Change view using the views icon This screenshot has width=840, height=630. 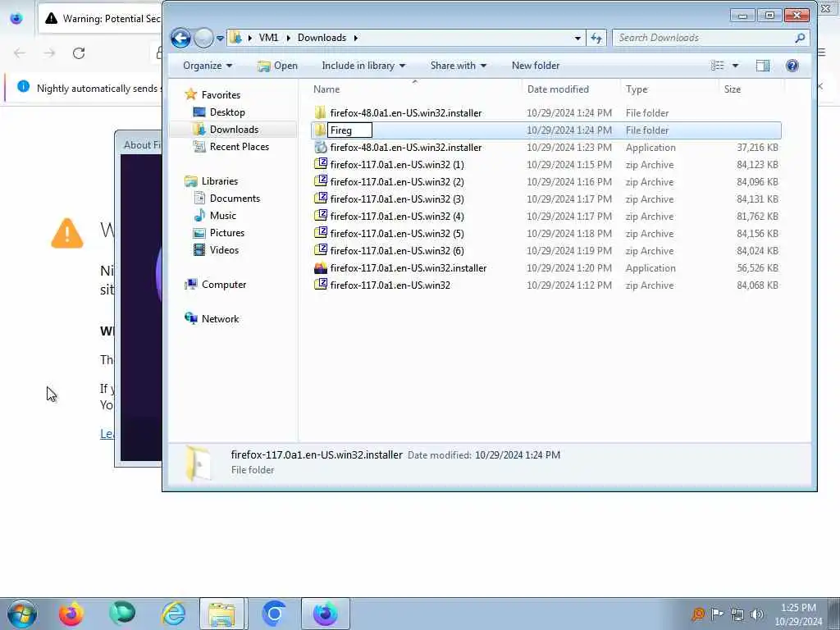[717, 66]
